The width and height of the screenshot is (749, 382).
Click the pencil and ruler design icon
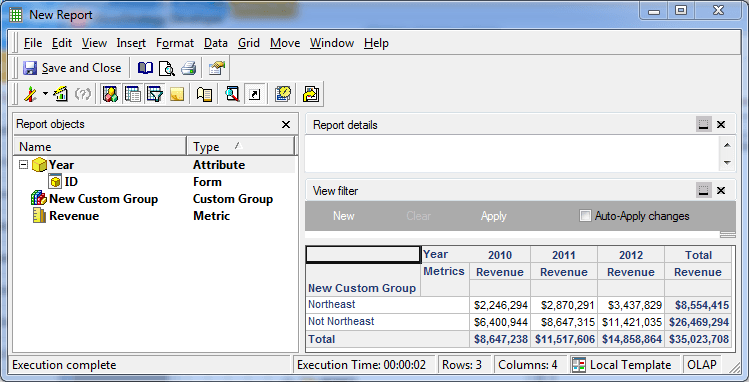[x=31, y=94]
